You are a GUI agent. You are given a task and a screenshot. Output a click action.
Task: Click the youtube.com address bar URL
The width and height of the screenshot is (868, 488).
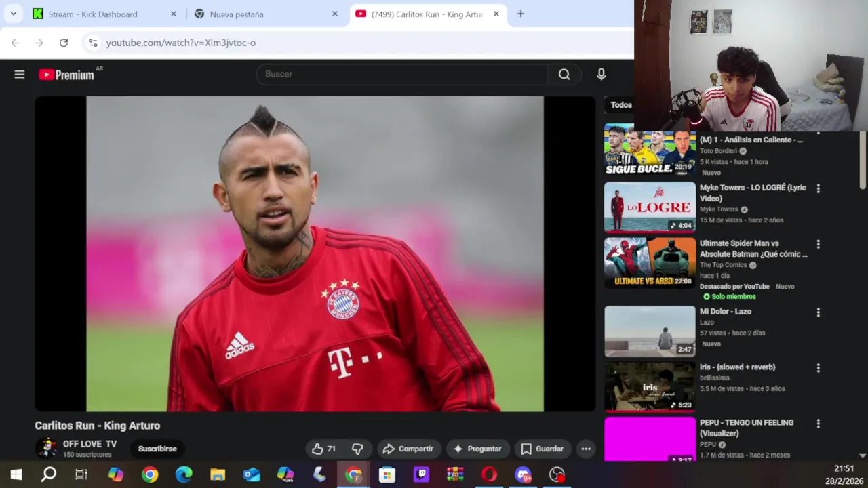tap(181, 43)
